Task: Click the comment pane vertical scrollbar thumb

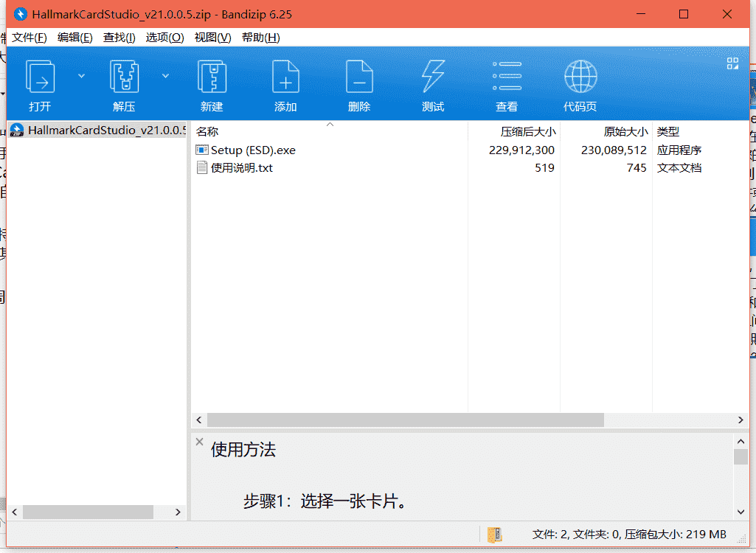Action: coord(741,456)
